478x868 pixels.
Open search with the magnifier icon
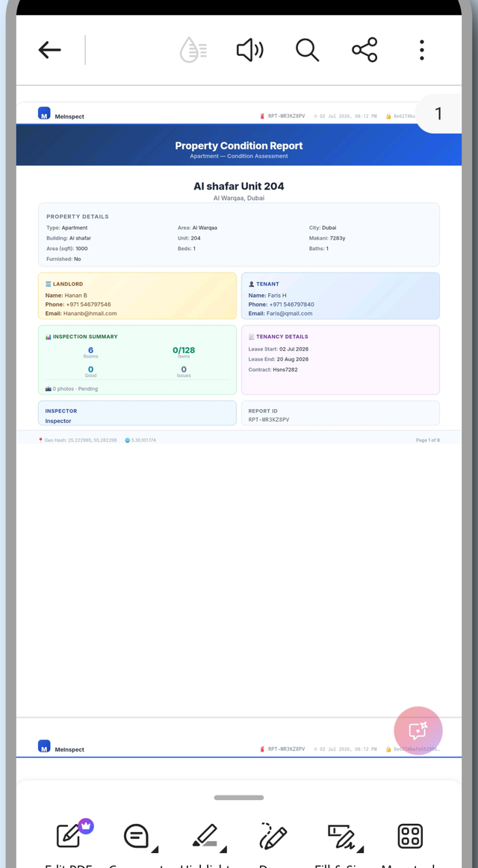(x=307, y=50)
